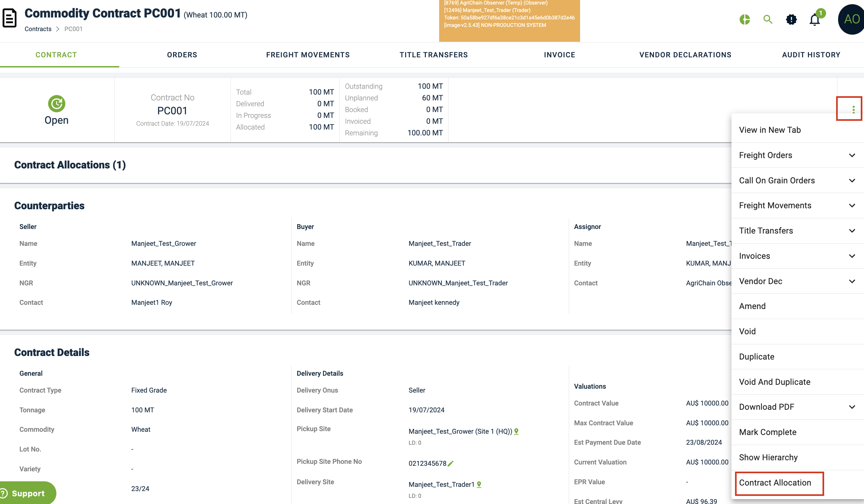
Task: Click the alert badge icon
Action: pos(791,19)
